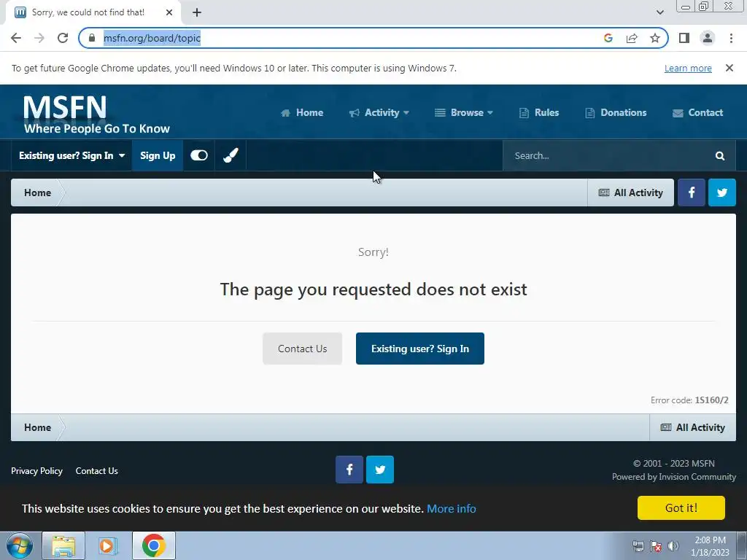Click the padlock site info icon
This screenshot has height=560, width=747.
(92, 38)
